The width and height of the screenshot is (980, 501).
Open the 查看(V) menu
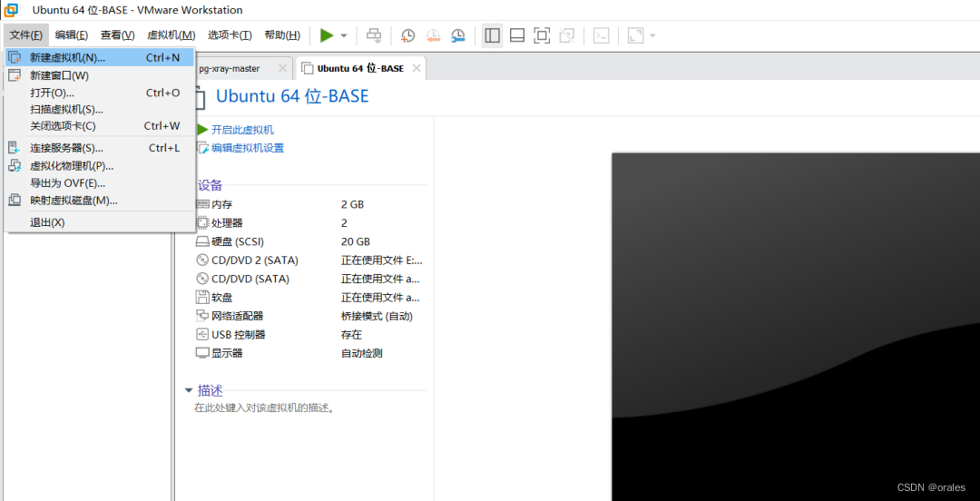pos(117,35)
